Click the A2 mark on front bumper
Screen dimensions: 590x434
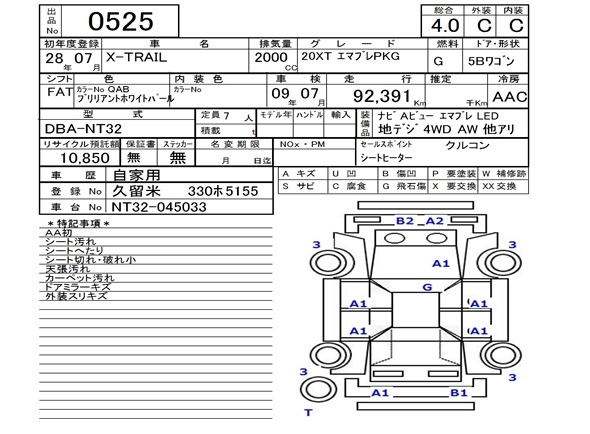point(435,221)
